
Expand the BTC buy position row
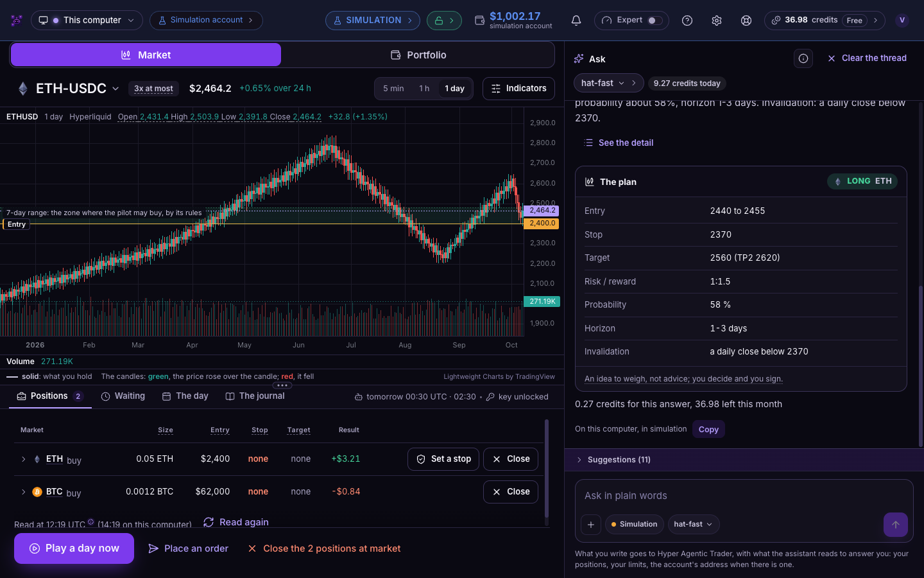click(24, 492)
